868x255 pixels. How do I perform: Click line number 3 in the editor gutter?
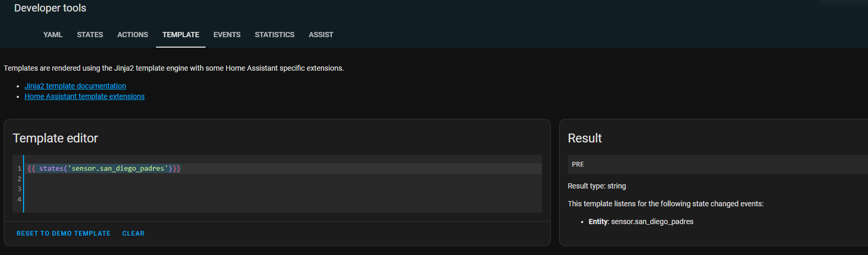19,189
